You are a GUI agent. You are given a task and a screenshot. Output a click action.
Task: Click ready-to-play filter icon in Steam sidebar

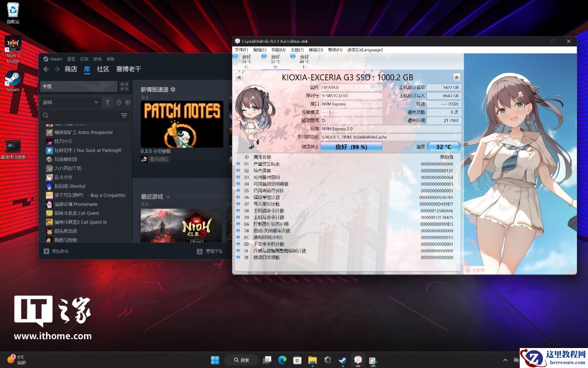128,102
